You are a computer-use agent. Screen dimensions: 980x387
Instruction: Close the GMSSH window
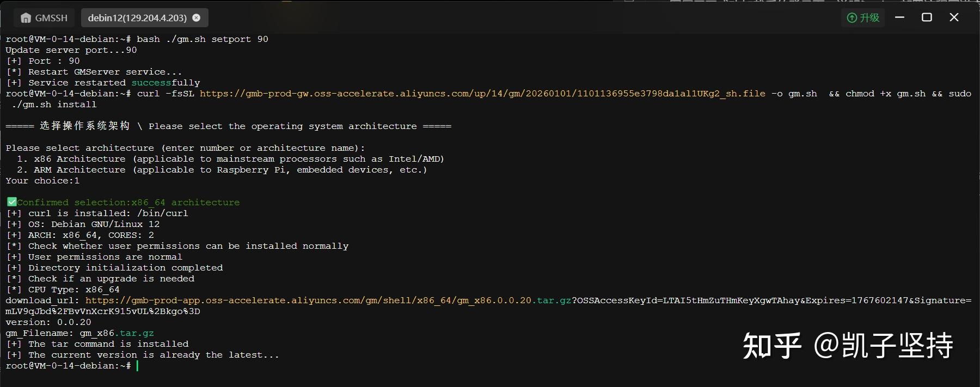(954, 17)
